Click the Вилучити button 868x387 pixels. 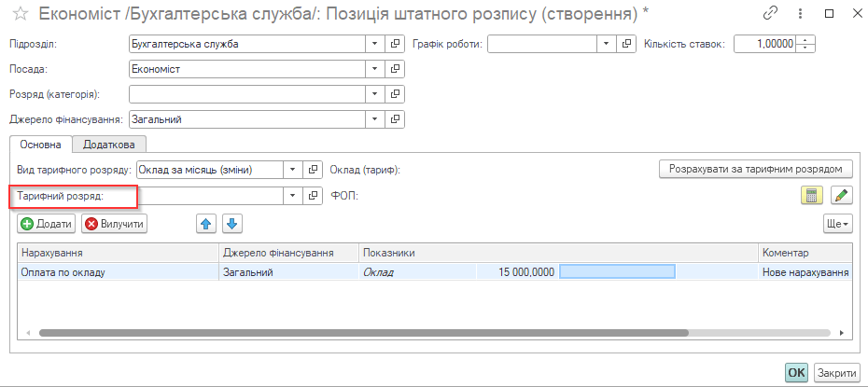pos(114,224)
